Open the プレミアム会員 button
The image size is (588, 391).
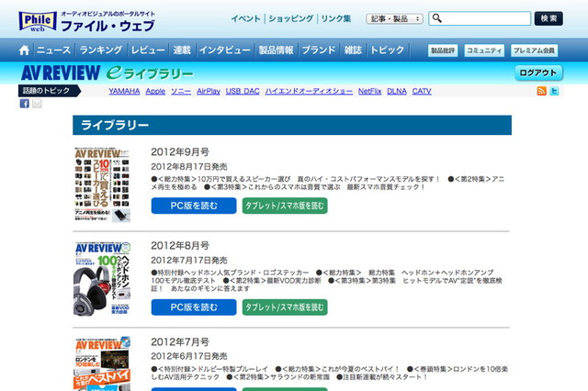click(x=535, y=50)
